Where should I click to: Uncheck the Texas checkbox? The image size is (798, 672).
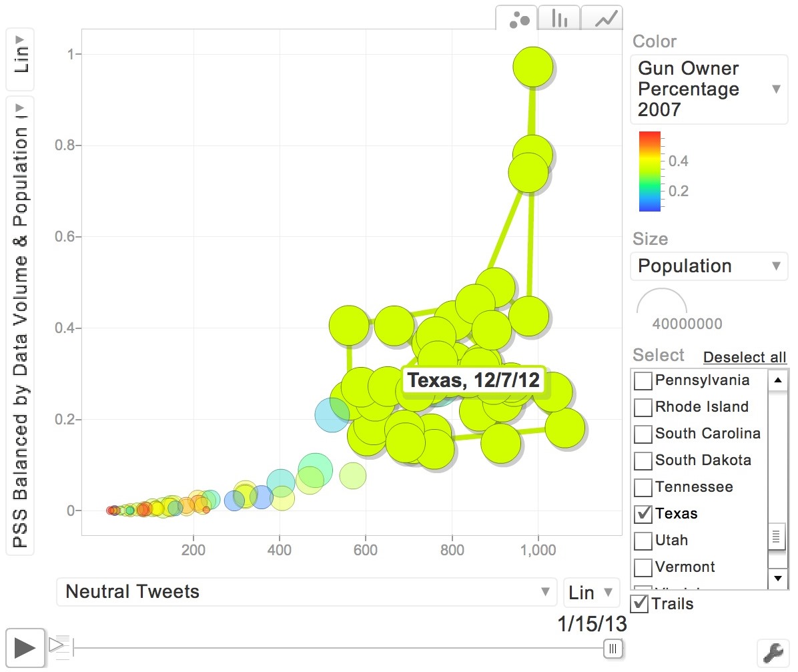[x=643, y=514]
